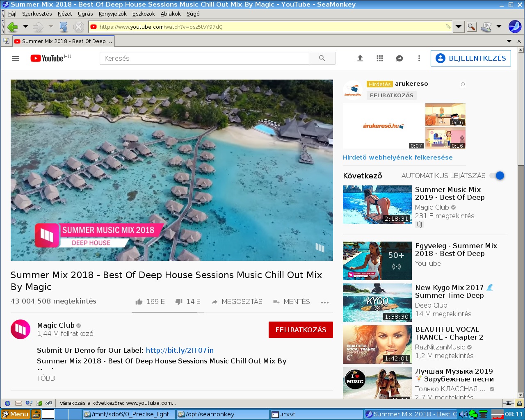Expand the URL history dropdown
The height and width of the screenshot is (420, 525).
459,27
